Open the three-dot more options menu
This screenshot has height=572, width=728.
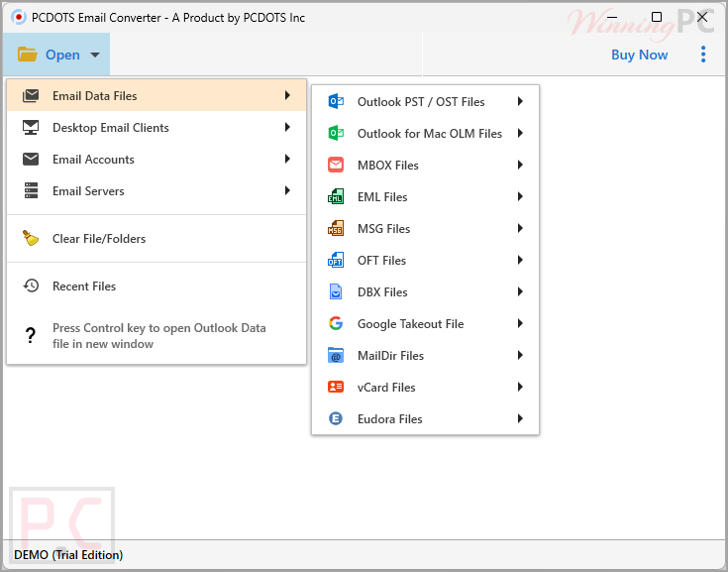(703, 55)
